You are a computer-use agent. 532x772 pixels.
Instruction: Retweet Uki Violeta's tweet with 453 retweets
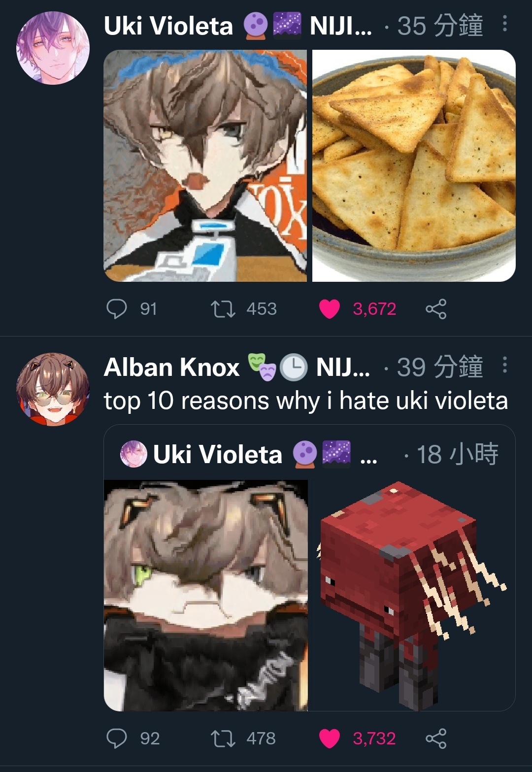point(223,309)
